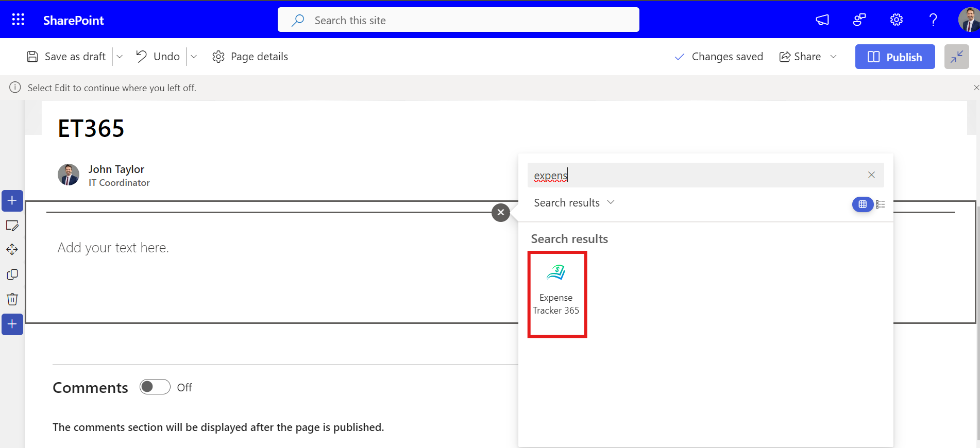980x448 pixels.
Task: Switch to grid view in web part picker
Action: click(863, 204)
